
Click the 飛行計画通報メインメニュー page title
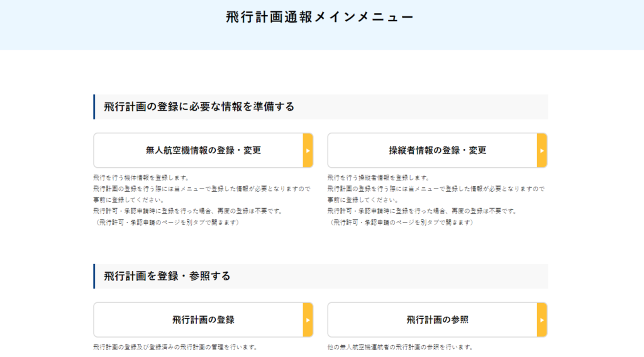pos(320,17)
